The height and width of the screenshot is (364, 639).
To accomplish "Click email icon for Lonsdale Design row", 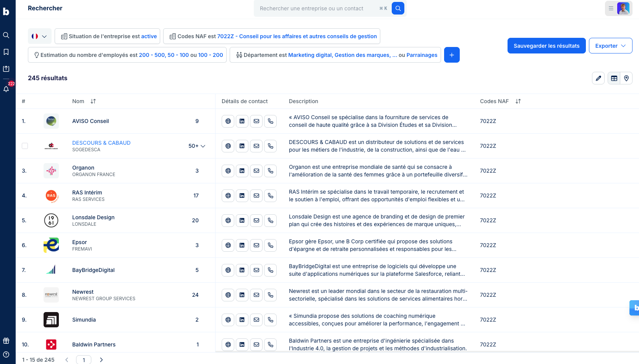I will [256, 220].
